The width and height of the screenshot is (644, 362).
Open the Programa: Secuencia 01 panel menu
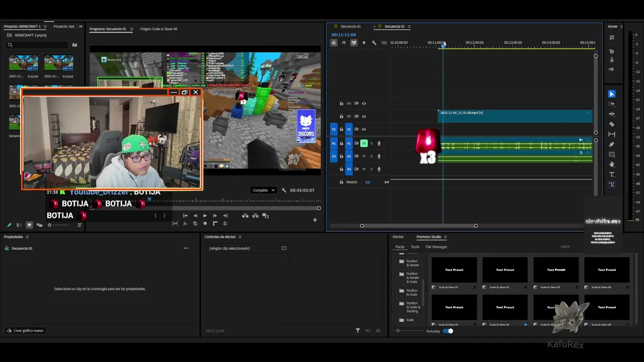(x=132, y=29)
